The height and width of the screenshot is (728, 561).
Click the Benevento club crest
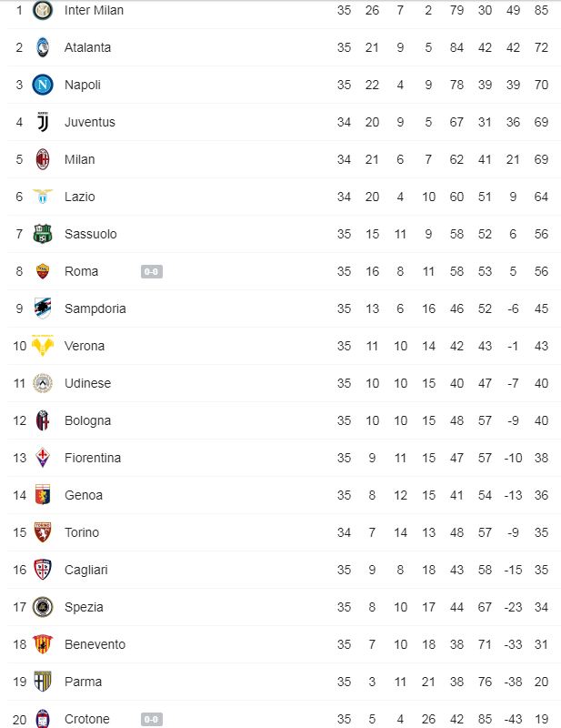[x=43, y=644]
